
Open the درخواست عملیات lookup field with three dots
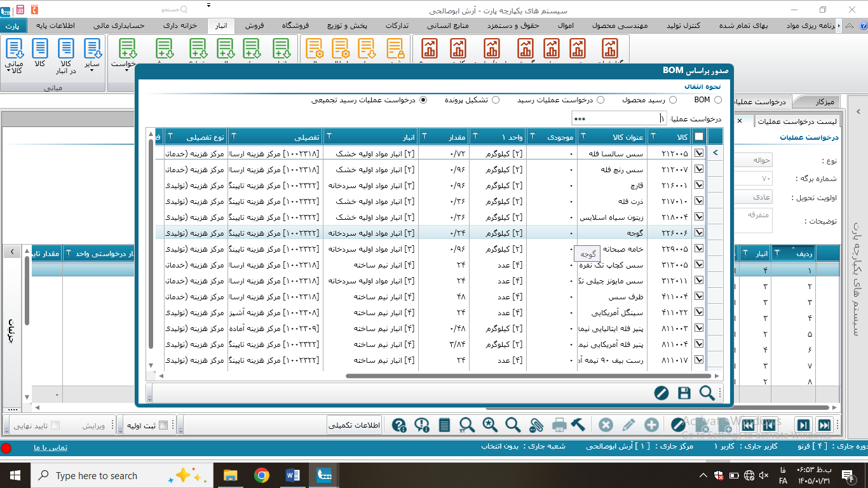(x=578, y=118)
